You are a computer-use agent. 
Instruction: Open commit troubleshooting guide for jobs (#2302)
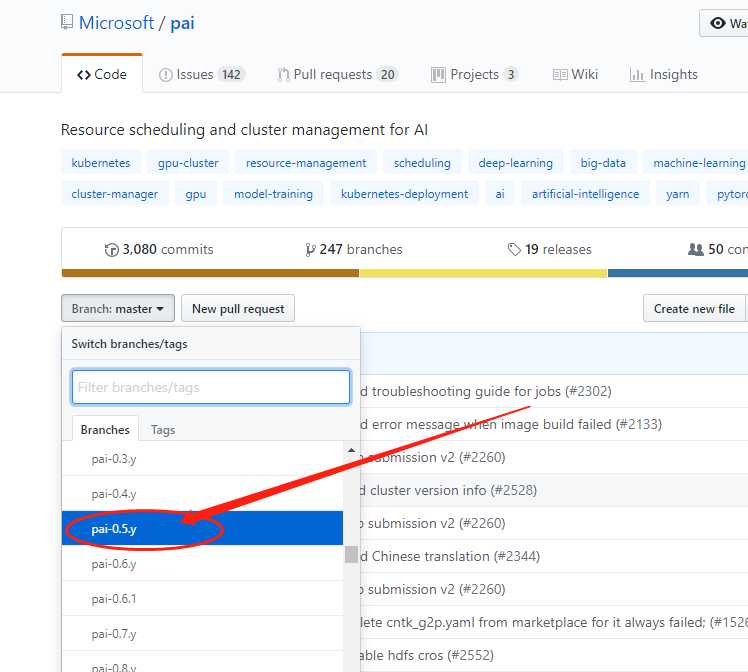(486, 391)
